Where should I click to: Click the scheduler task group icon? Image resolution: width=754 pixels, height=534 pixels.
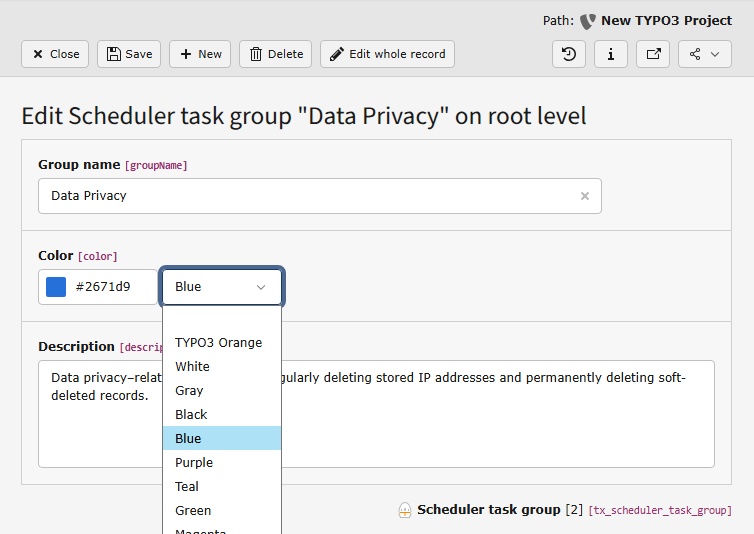click(x=405, y=510)
